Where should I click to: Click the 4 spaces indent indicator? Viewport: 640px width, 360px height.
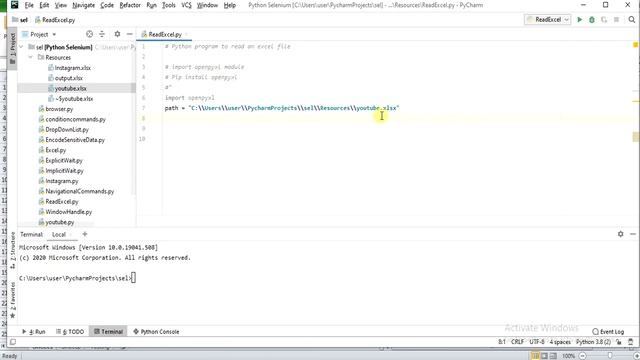[x=560, y=342]
